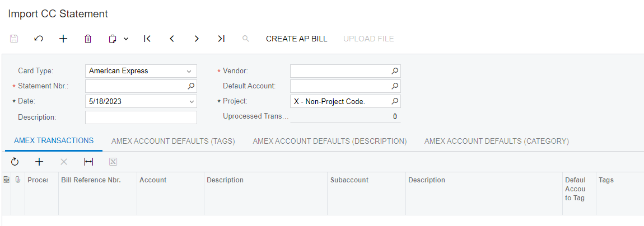Add new record with top plus icon
The width and height of the screenshot is (644, 226).
(63, 39)
